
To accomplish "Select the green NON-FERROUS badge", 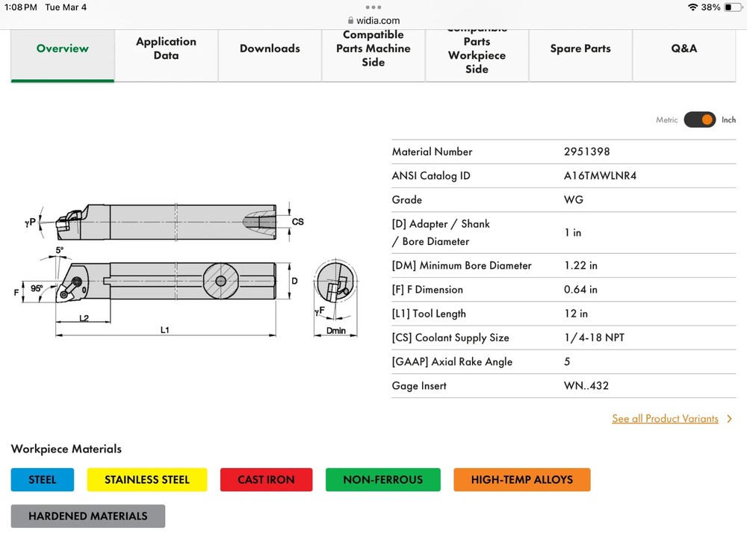I will (383, 479).
